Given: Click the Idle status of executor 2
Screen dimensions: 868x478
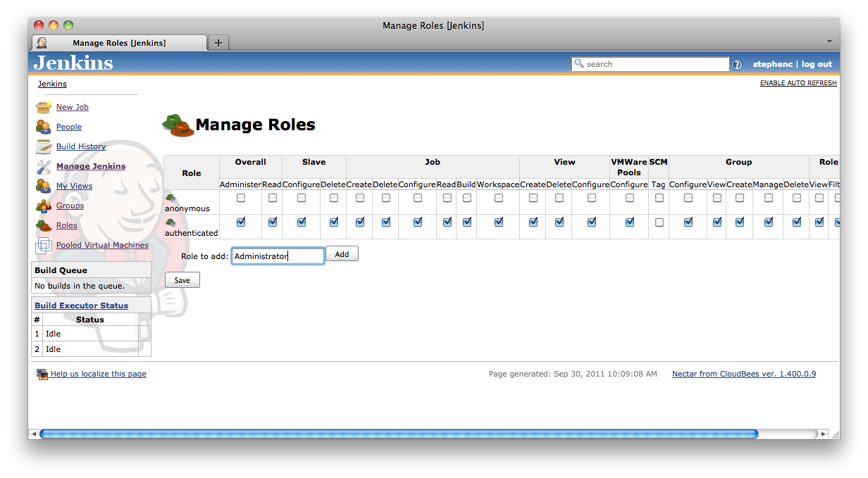Looking at the screenshot, I should 53,349.
